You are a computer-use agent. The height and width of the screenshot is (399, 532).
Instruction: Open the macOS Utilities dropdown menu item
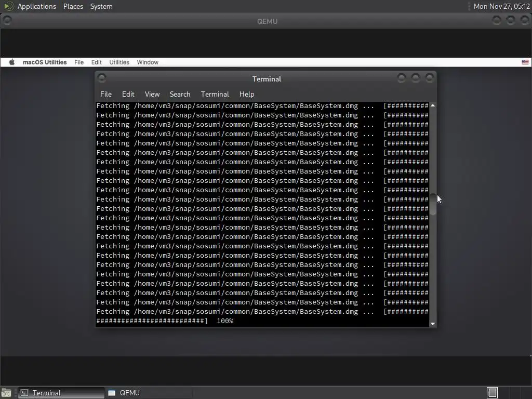coord(119,62)
